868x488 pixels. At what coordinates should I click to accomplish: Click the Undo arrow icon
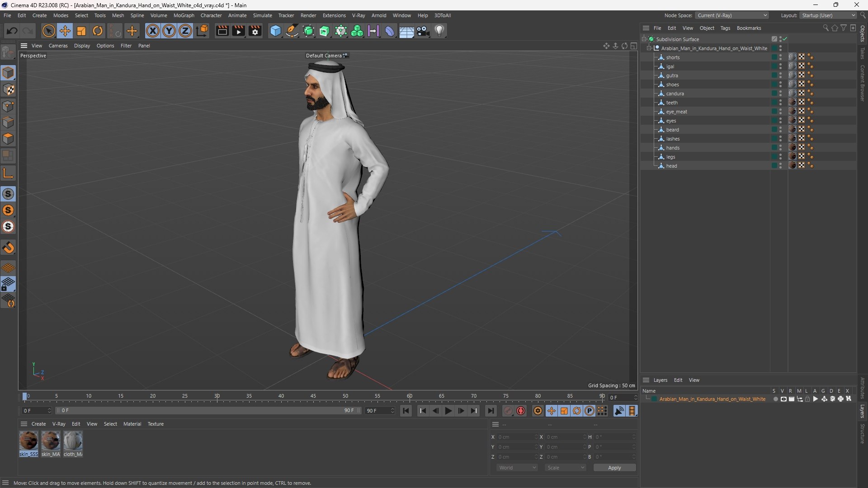click(x=12, y=31)
